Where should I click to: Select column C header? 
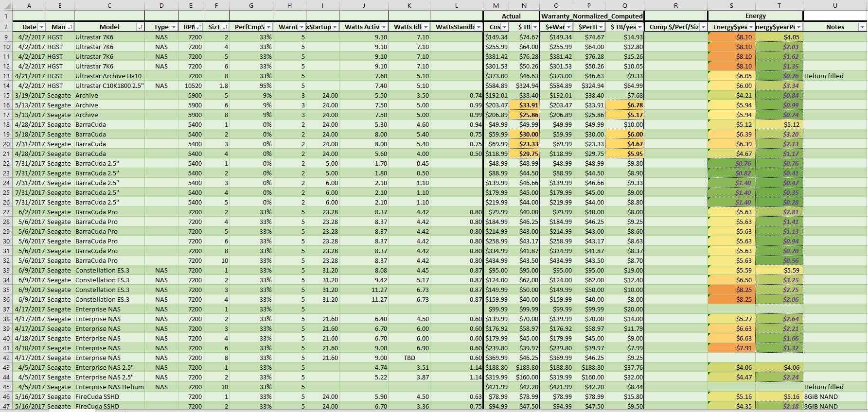(x=109, y=5)
